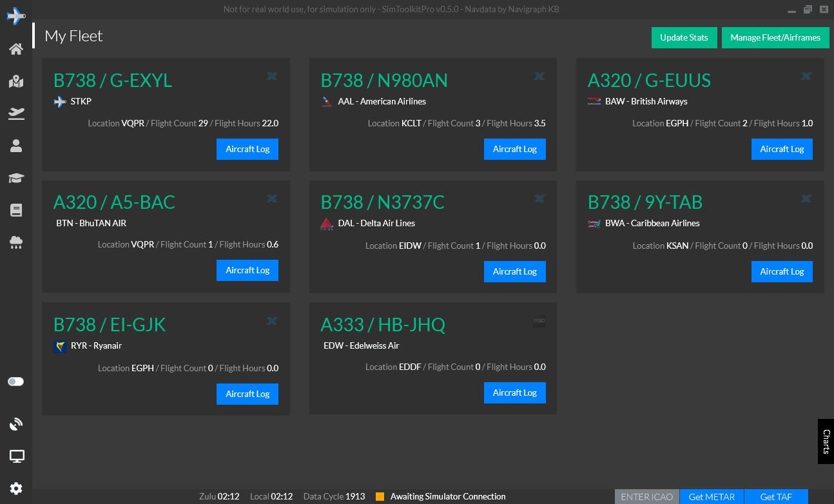Click the Location VQPR stats on G-EXYL
The height and width of the screenshot is (504, 834).
pos(183,123)
